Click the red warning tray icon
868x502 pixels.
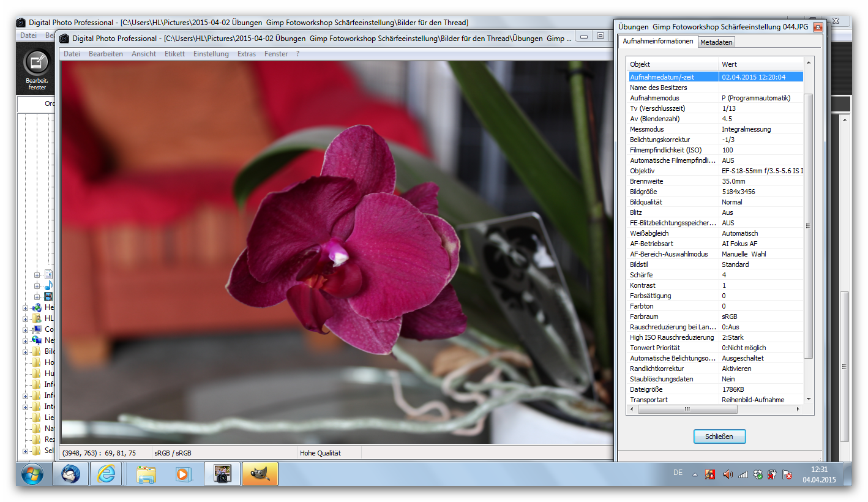(711, 474)
